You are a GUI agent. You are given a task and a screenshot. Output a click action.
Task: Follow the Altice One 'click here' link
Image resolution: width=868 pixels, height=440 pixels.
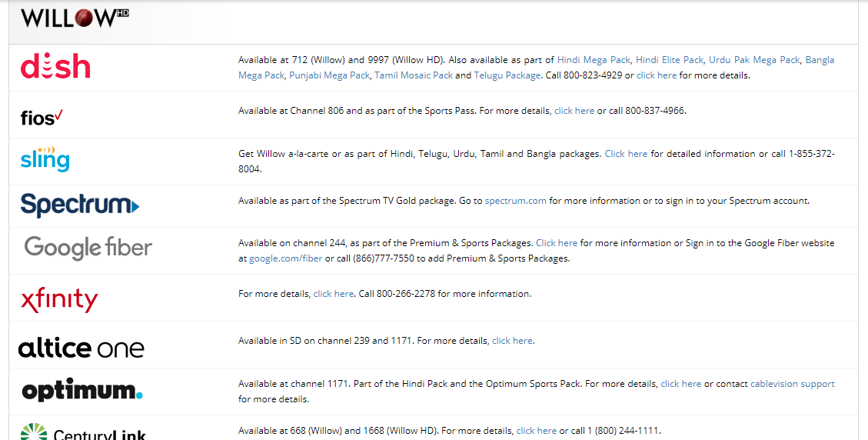tap(512, 341)
